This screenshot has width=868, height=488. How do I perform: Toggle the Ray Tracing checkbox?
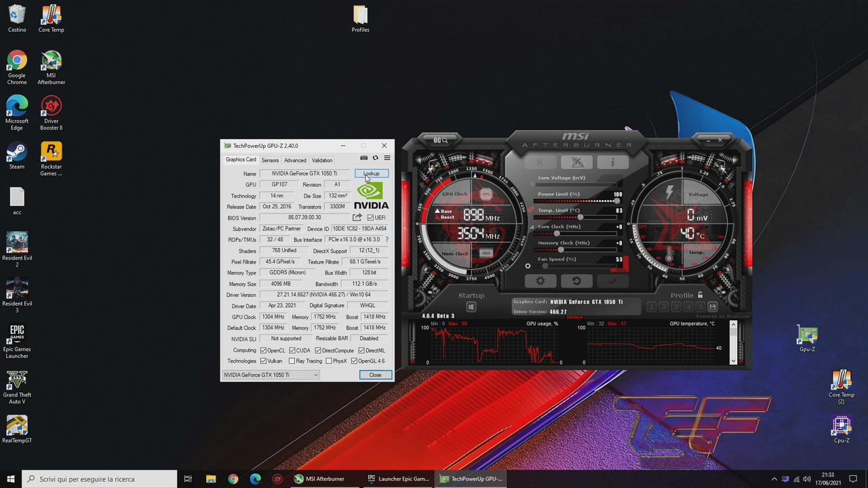[292, 361]
